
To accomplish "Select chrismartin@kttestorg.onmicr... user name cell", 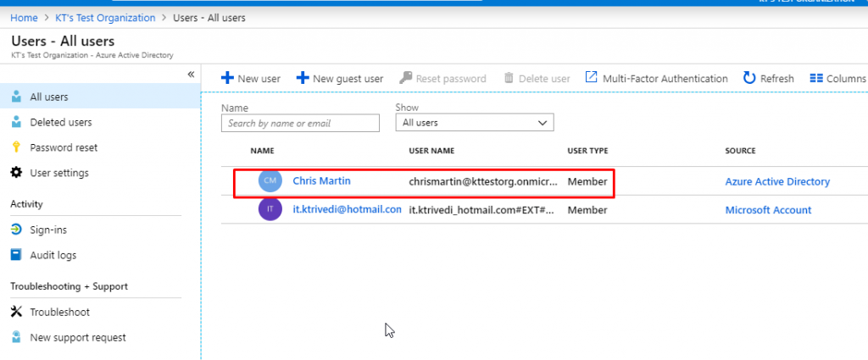I will tap(482, 181).
